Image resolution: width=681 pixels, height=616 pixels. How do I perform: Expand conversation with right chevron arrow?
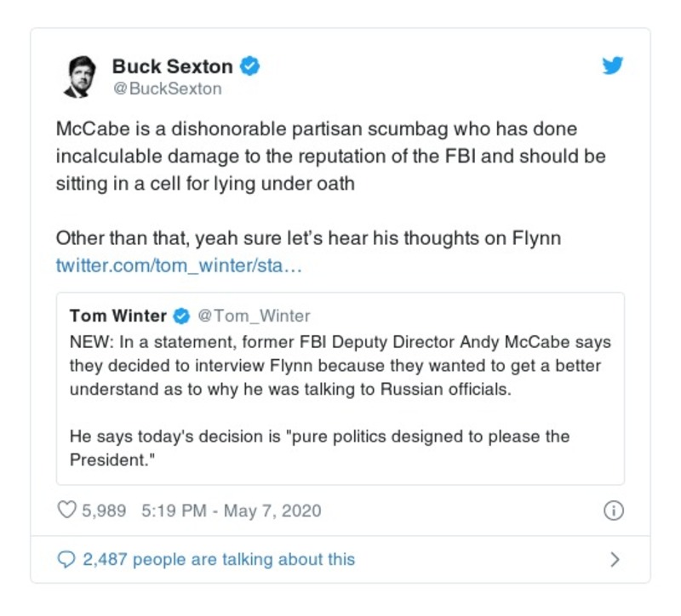[615, 559]
